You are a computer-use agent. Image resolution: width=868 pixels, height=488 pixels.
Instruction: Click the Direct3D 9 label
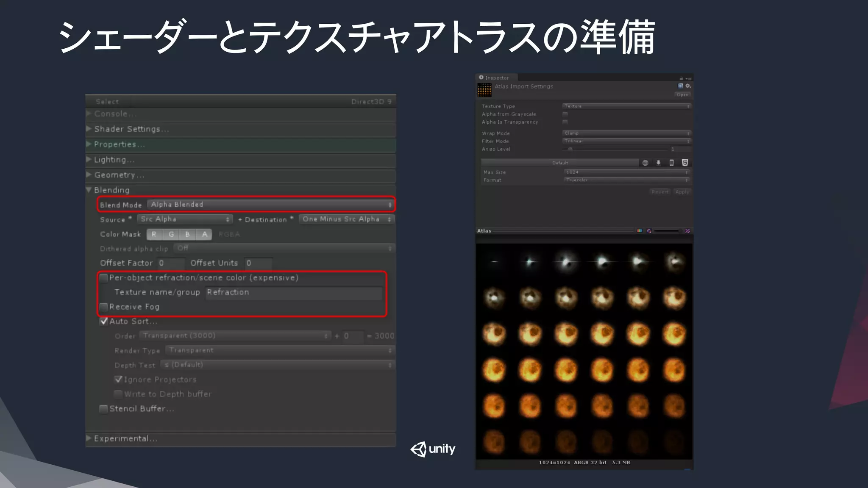371,102
